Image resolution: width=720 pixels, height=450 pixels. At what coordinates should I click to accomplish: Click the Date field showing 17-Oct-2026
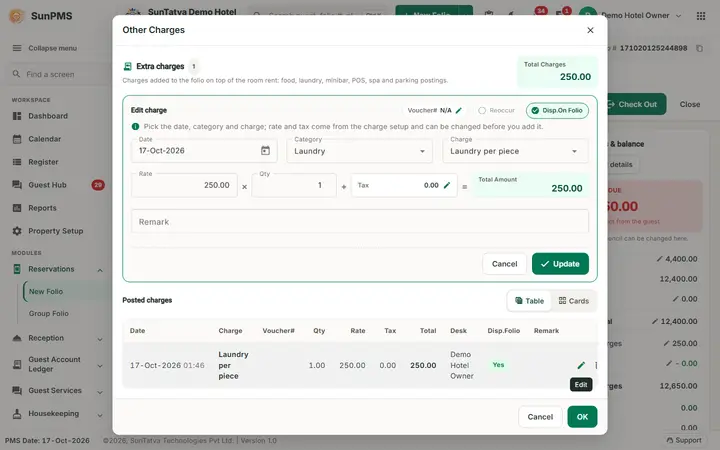click(x=204, y=151)
